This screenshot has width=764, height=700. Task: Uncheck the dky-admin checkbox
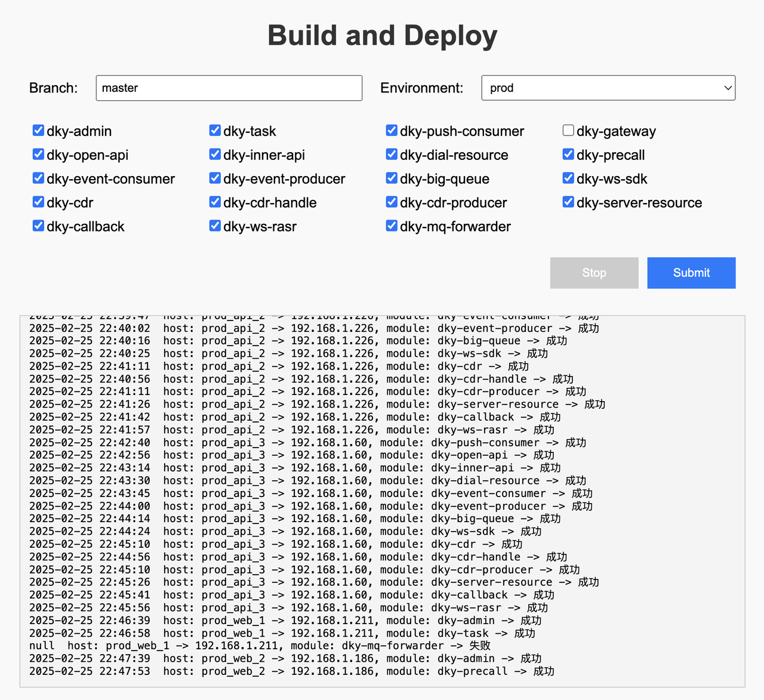tap(38, 131)
